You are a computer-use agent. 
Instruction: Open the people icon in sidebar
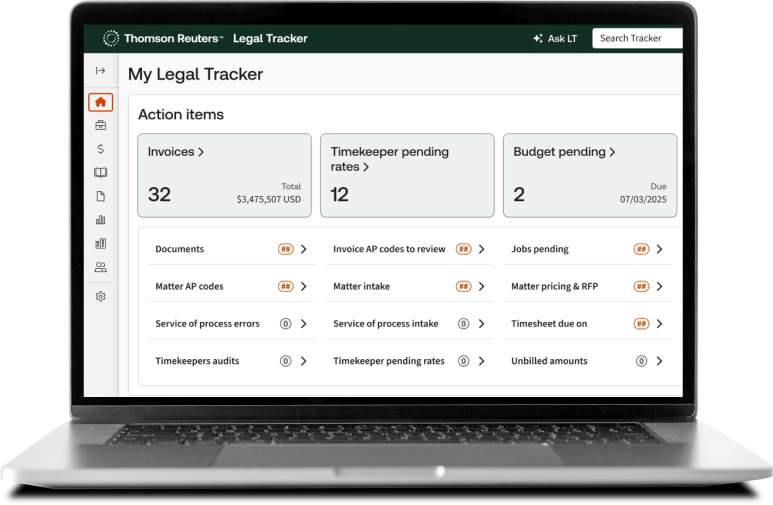(100, 267)
